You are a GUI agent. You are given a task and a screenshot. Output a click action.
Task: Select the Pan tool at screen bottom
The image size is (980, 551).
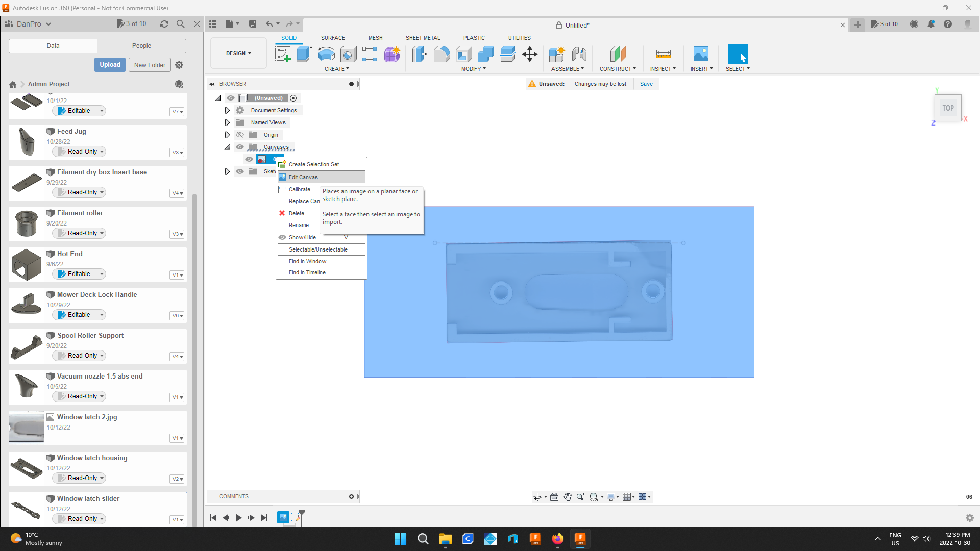pos(568,496)
